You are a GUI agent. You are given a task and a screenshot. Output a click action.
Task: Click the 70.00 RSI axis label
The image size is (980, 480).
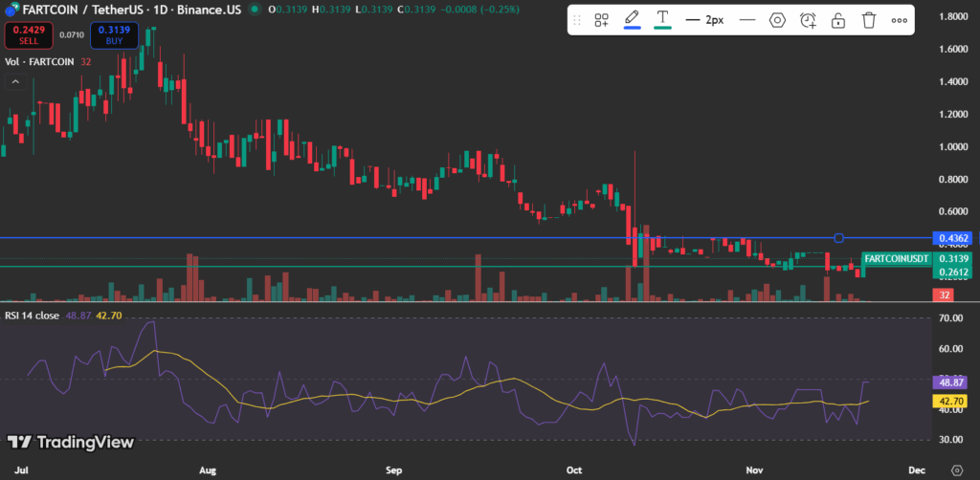950,318
